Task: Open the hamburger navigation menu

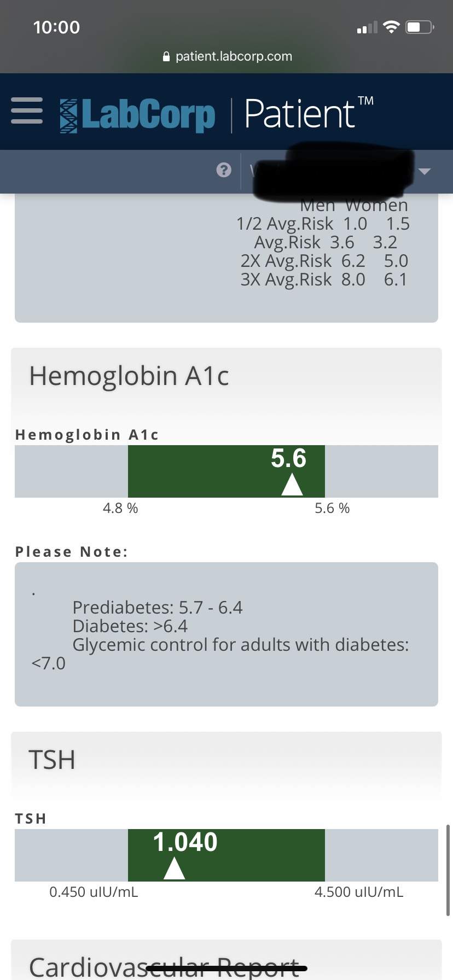Action: pos(27,111)
